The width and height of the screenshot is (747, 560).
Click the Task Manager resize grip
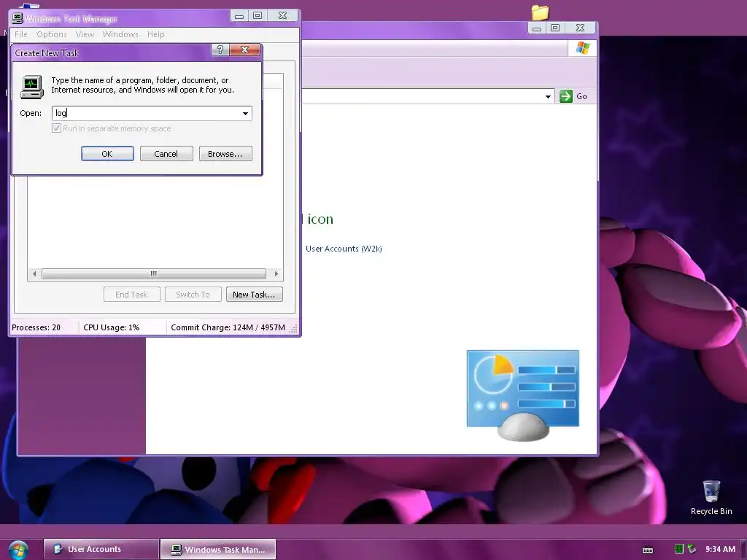coord(294,329)
